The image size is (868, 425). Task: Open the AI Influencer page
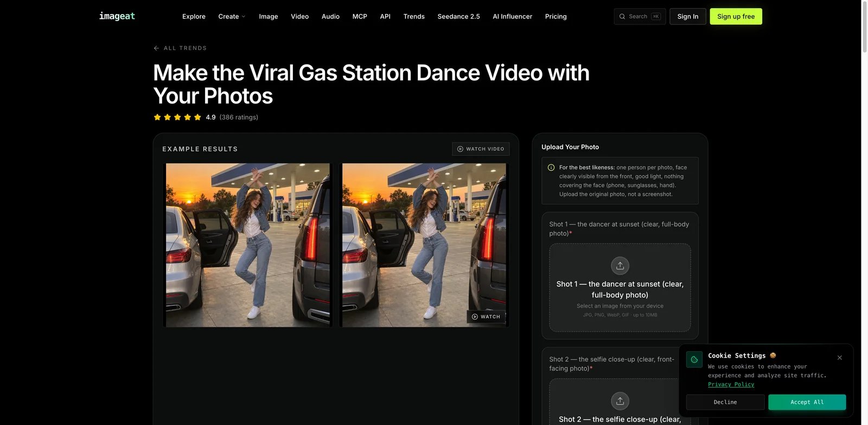point(513,16)
